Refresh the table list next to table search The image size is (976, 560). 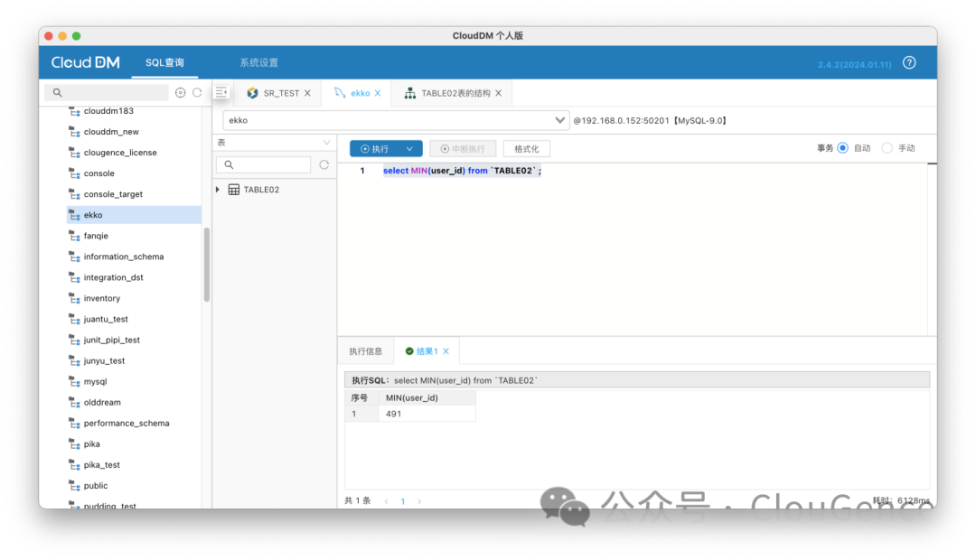click(324, 165)
